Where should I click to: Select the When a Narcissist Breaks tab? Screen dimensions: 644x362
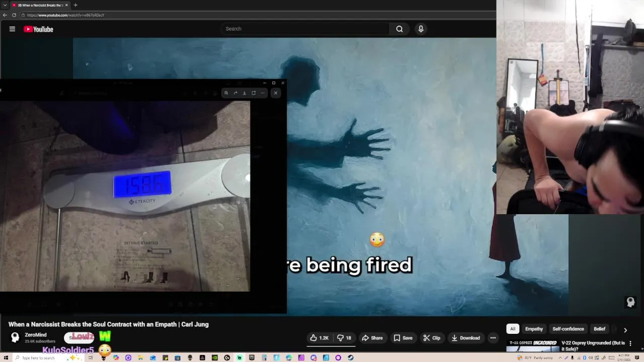(40, 5)
